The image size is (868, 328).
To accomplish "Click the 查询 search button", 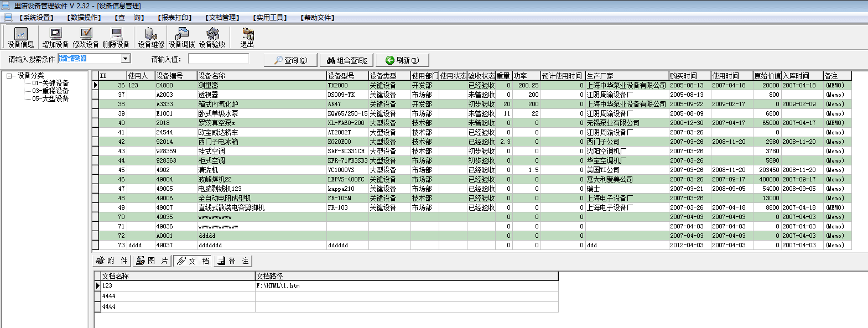I will tap(290, 60).
